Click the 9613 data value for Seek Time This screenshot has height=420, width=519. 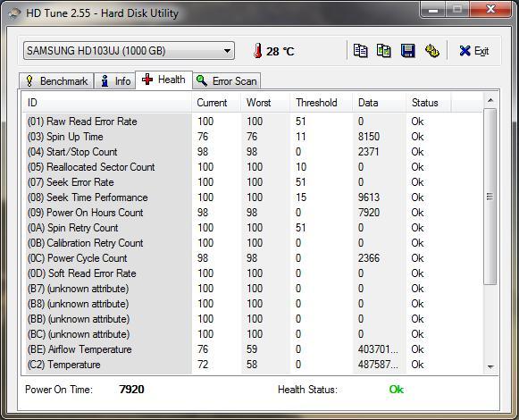tap(369, 197)
